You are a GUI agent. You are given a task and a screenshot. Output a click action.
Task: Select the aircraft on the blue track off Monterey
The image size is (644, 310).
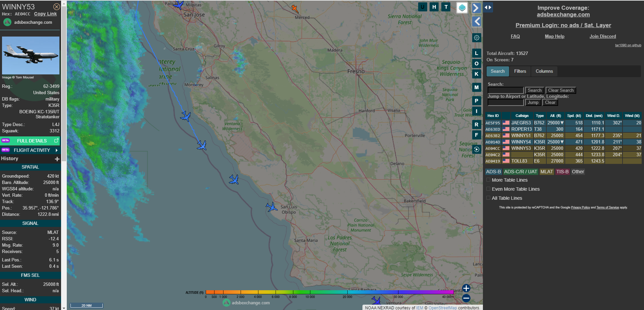[186, 117]
